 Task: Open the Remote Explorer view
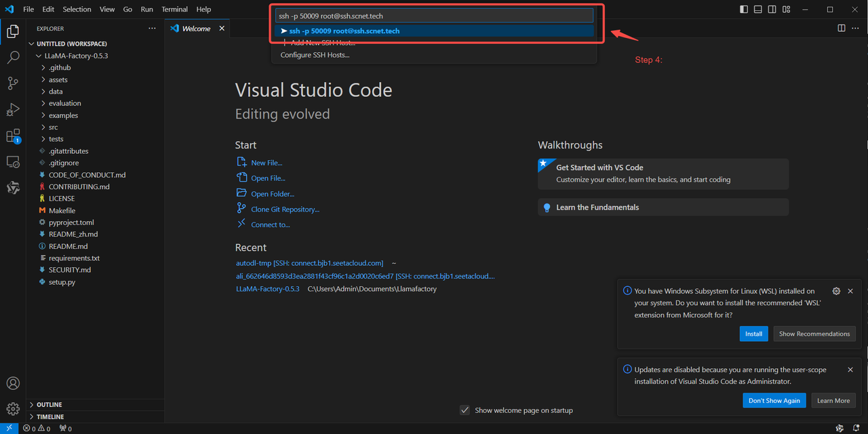13,162
